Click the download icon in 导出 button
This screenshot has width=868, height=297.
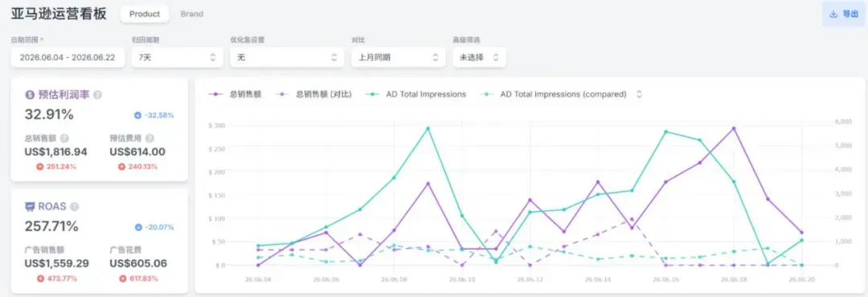click(833, 14)
